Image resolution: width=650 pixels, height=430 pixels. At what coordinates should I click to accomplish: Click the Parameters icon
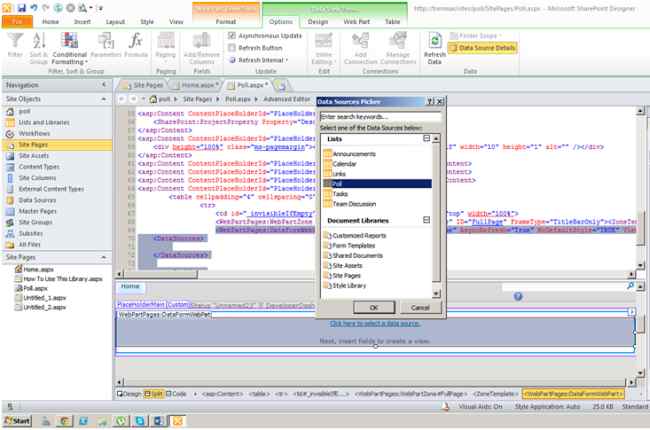click(x=106, y=46)
